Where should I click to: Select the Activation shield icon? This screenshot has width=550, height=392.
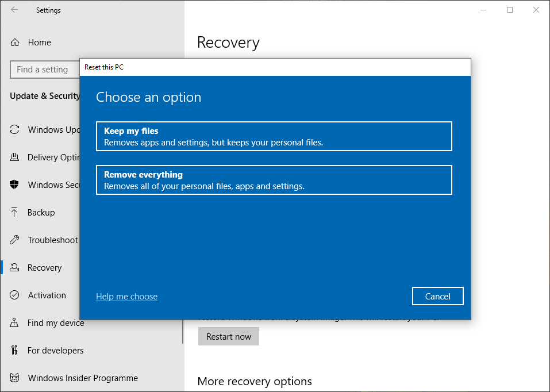click(14, 295)
